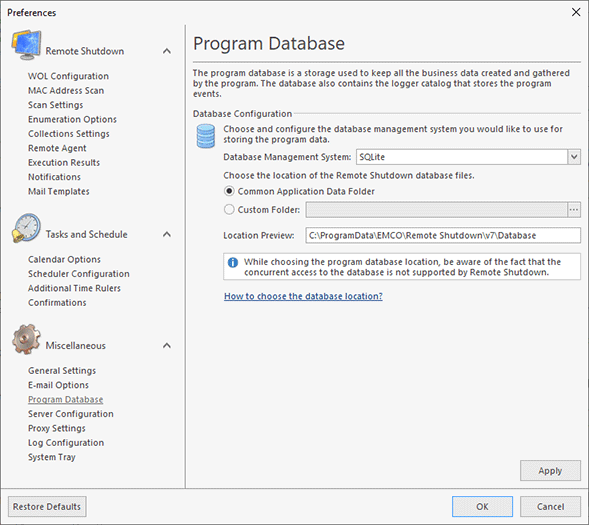Open Collections Settings
This screenshot has height=525, width=589.
click(69, 134)
